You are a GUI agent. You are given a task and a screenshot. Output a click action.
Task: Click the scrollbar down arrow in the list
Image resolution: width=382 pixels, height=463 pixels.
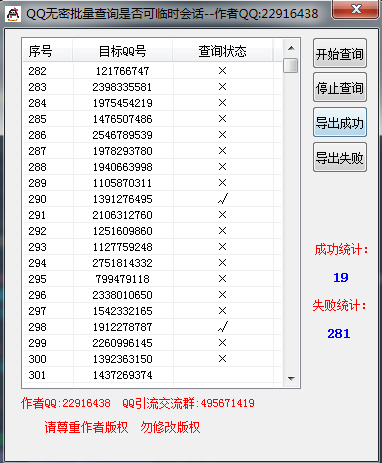(x=291, y=378)
